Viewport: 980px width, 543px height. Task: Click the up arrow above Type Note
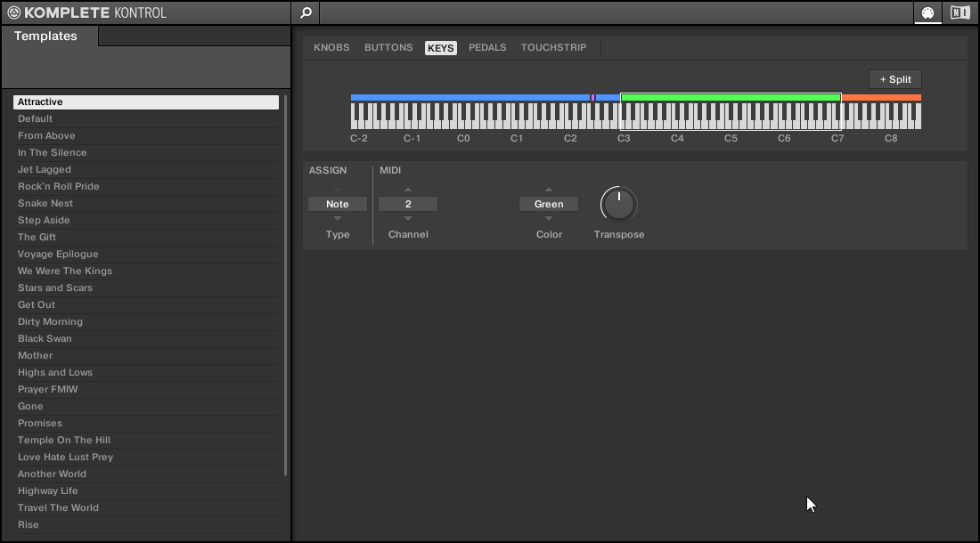coord(338,190)
